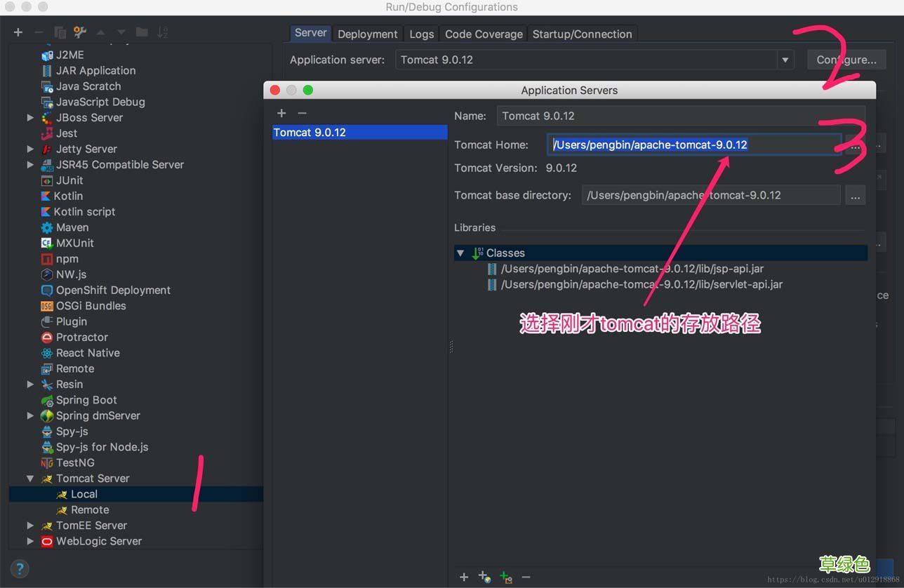
Task: Open the Logs tab
Action: pyautogui.click(x=422, y=34)
